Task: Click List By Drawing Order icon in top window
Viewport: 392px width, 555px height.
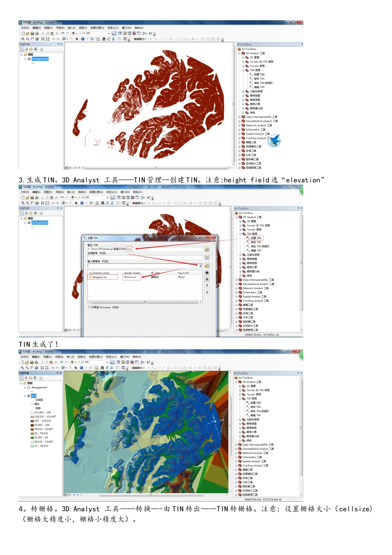Action: point(22,49)
